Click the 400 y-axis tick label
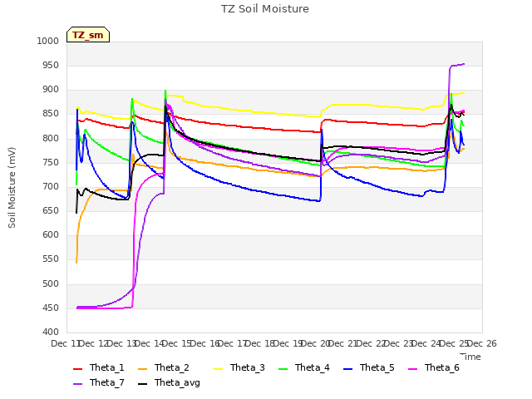Screen dimensions: 532x399 tap(51, 332)
